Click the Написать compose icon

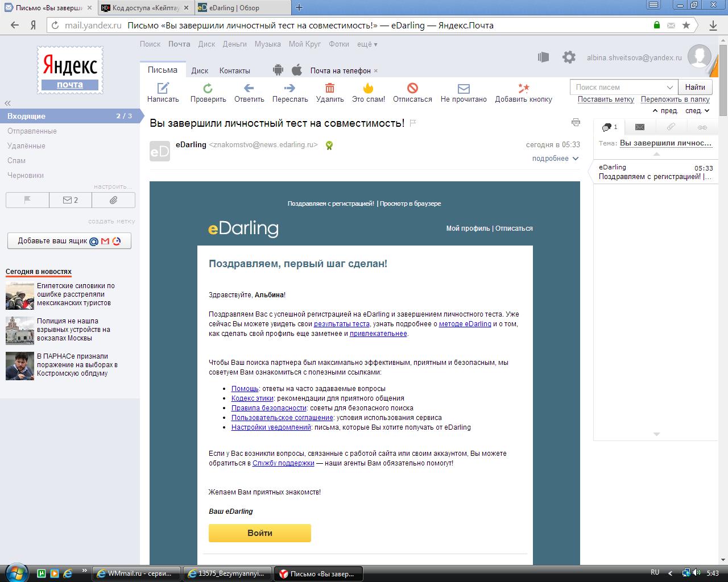[163, 88]
